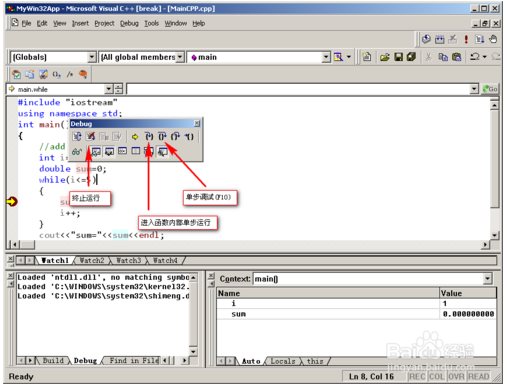Click the WizardBar actions icon
The width and height of the screenshot is (507, 387).
pos(338,57)
